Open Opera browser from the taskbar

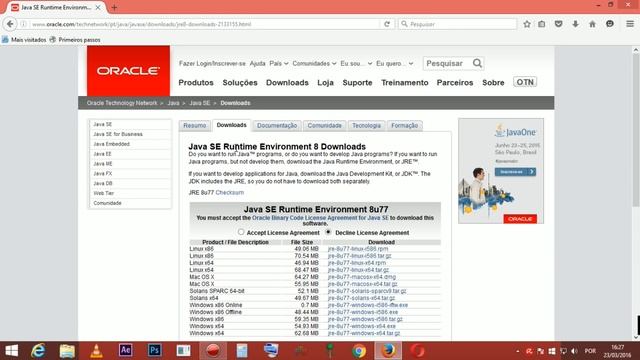(417, 351)
